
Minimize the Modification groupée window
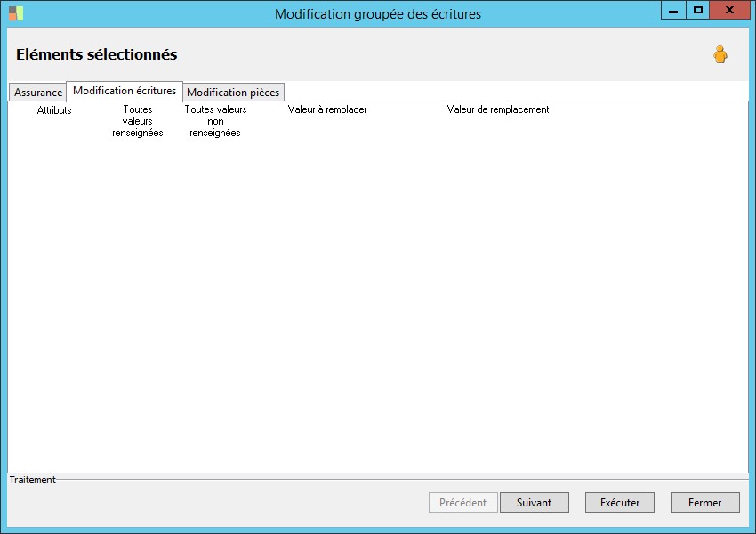(673, 10)
